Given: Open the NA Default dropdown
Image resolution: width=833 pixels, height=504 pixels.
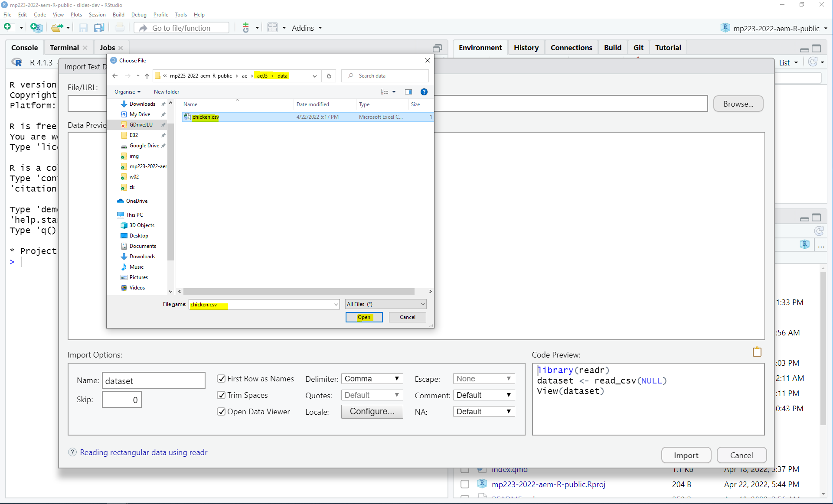Looking at the screenshot, I should point(483,412).
